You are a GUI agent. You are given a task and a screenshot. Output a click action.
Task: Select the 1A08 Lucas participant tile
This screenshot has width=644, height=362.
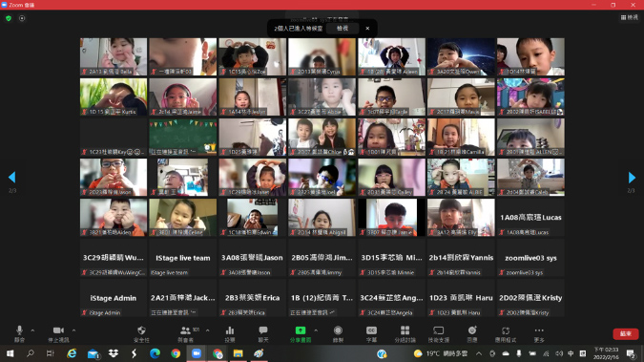click(530, 218)
